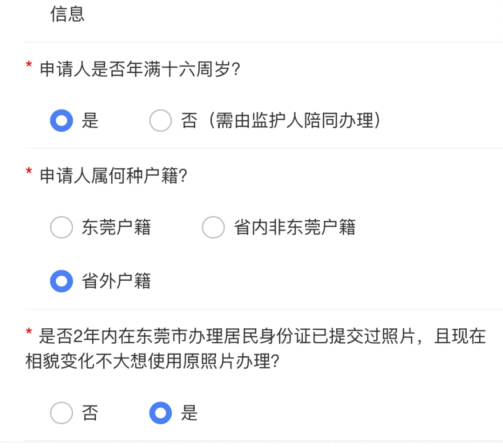Select the 是 radio for age sixteen question
The height and width of the screenshot is (448, 503).
tap(61, 121)
